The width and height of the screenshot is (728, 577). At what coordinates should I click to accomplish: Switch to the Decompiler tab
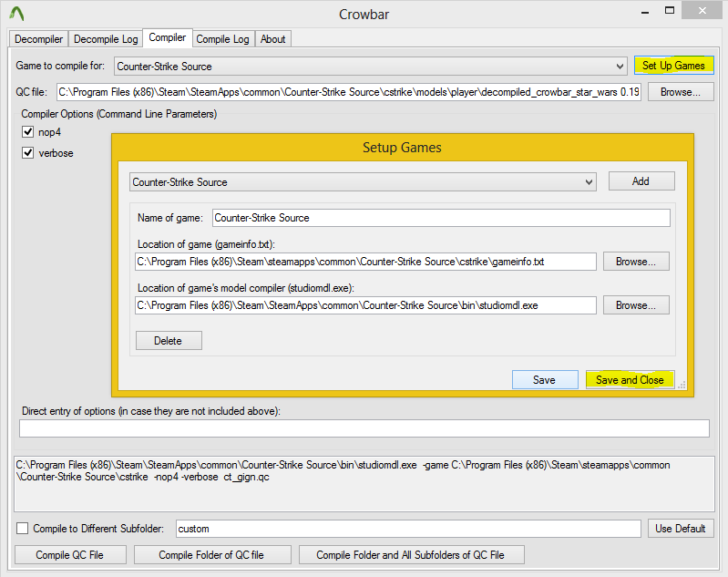pyautogui.click(x=38, y=39)
